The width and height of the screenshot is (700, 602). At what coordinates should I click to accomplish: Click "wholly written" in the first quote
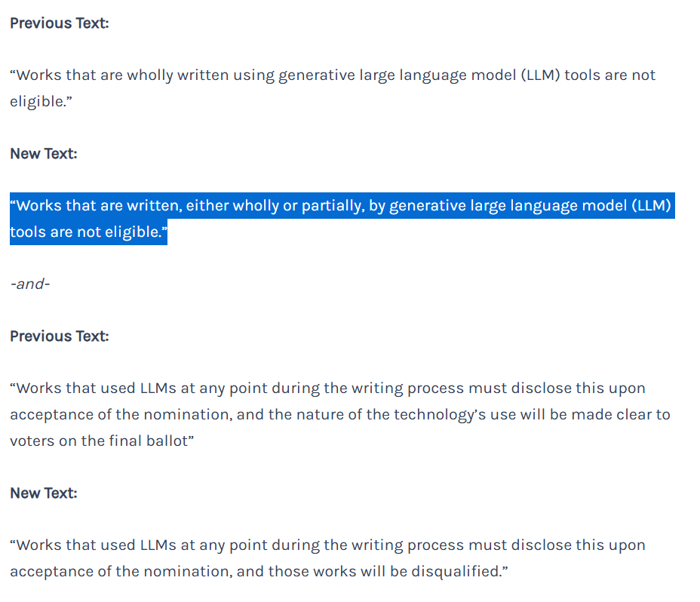pyautogui.click(x=170, y=75)
